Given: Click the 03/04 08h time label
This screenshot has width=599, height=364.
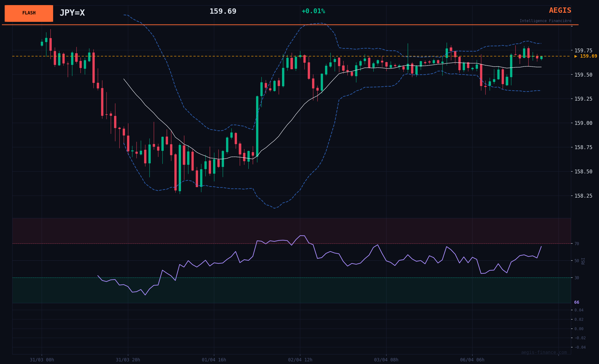Looking at the screenshot, I should tap(386, 360).
